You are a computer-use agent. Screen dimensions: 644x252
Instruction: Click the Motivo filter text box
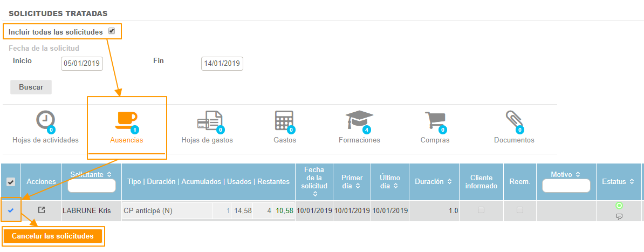566,186
